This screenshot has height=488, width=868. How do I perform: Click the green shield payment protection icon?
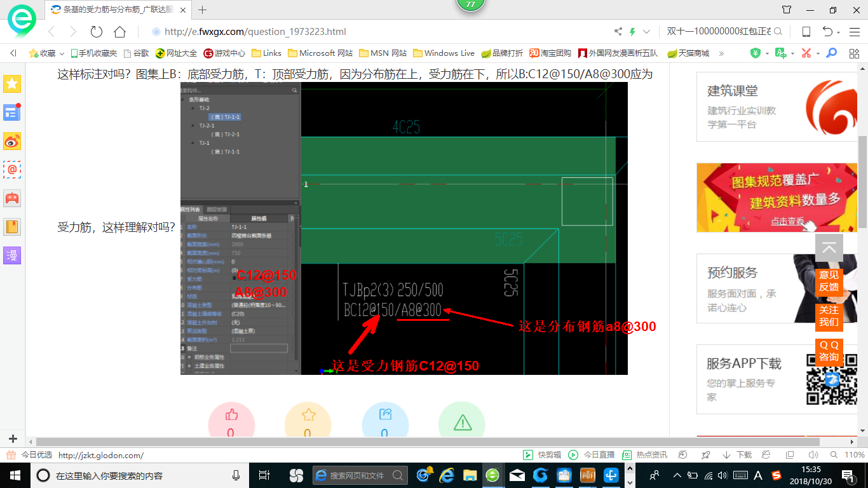coord(756,53)
